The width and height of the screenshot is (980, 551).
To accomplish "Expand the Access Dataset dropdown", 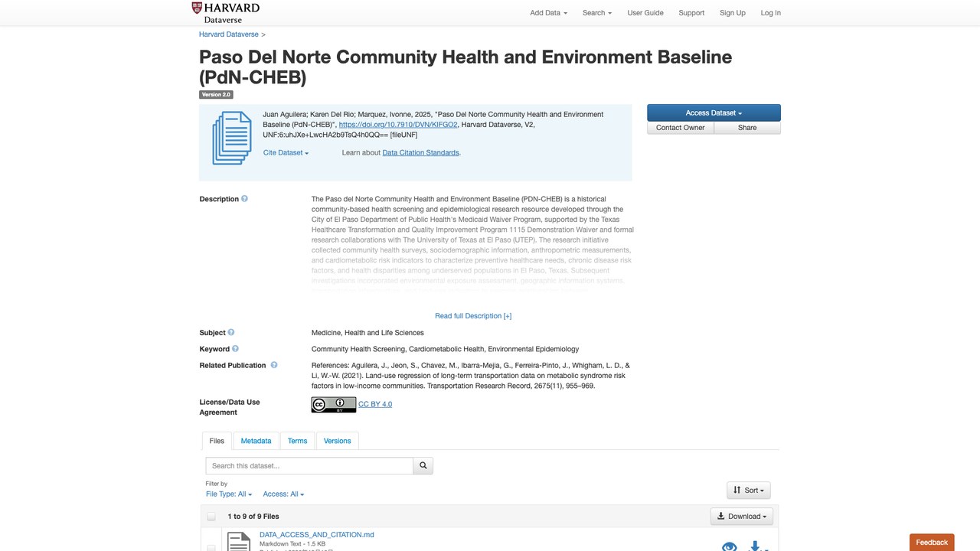I will (714, 113).
